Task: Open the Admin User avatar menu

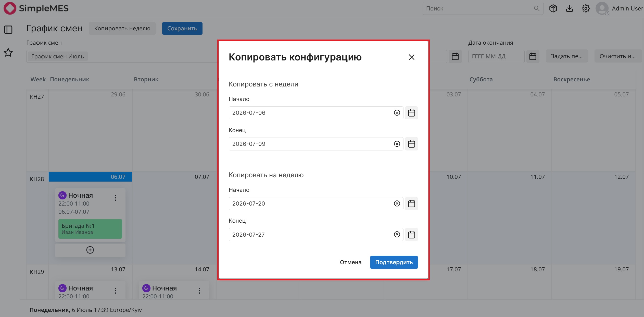Action: tap(602, 8)
